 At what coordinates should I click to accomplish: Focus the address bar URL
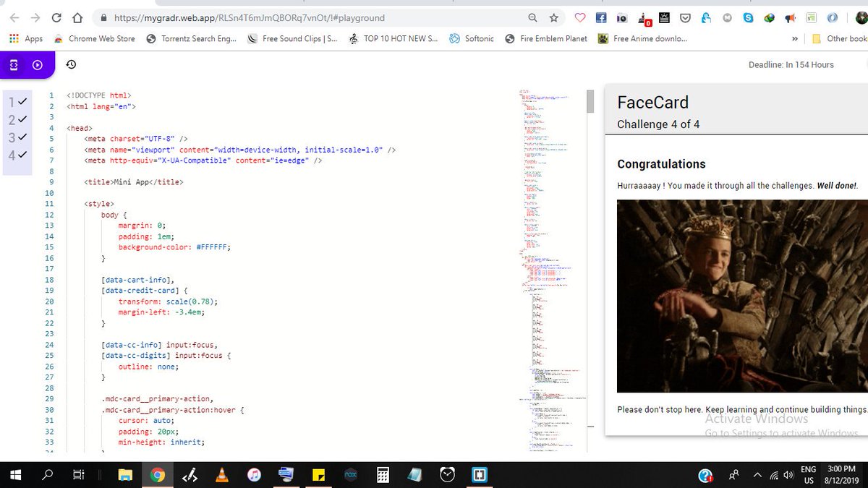pos(250,18)
